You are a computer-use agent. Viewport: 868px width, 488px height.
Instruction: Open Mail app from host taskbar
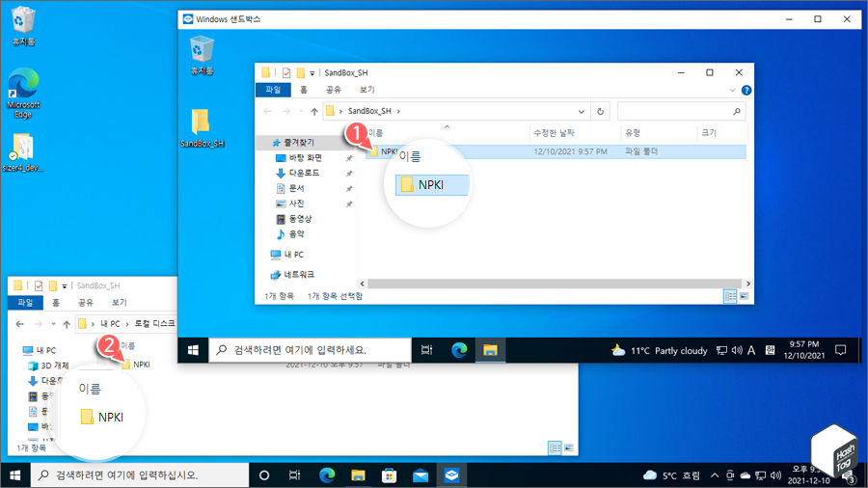point(420,475)
